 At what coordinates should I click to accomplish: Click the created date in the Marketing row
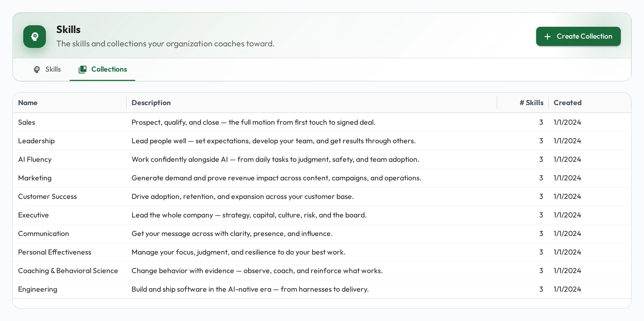(x=567, y=178)
